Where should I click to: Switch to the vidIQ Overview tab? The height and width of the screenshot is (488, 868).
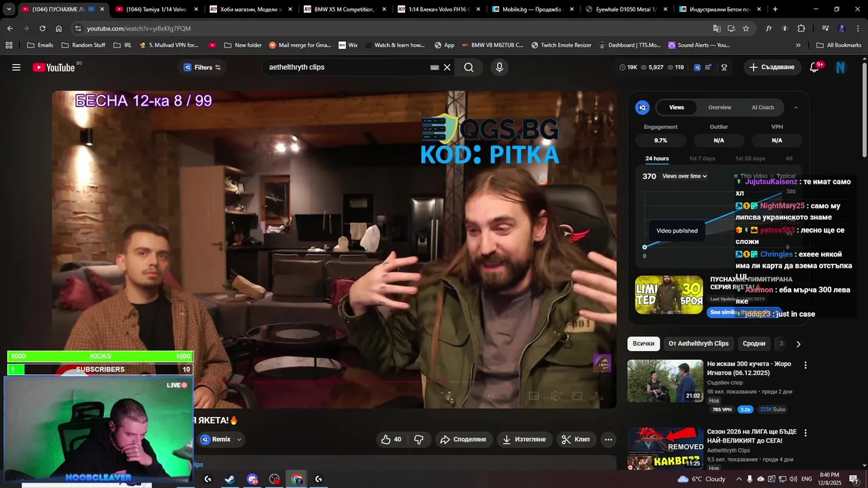pos(719,107)
